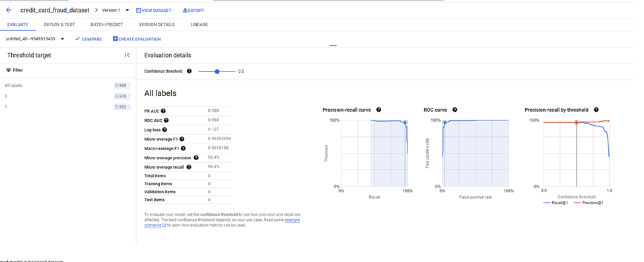Collapse the Threshold target panel
Screen dimensions: 644x262
pos(127,55)
